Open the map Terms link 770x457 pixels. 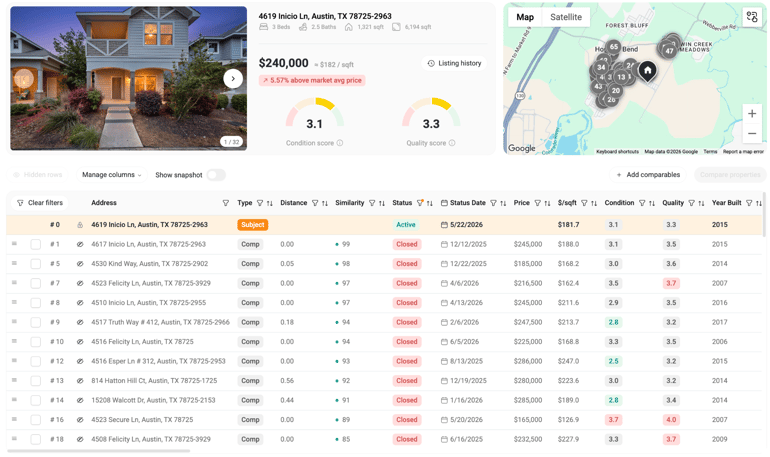coord(710,152)
